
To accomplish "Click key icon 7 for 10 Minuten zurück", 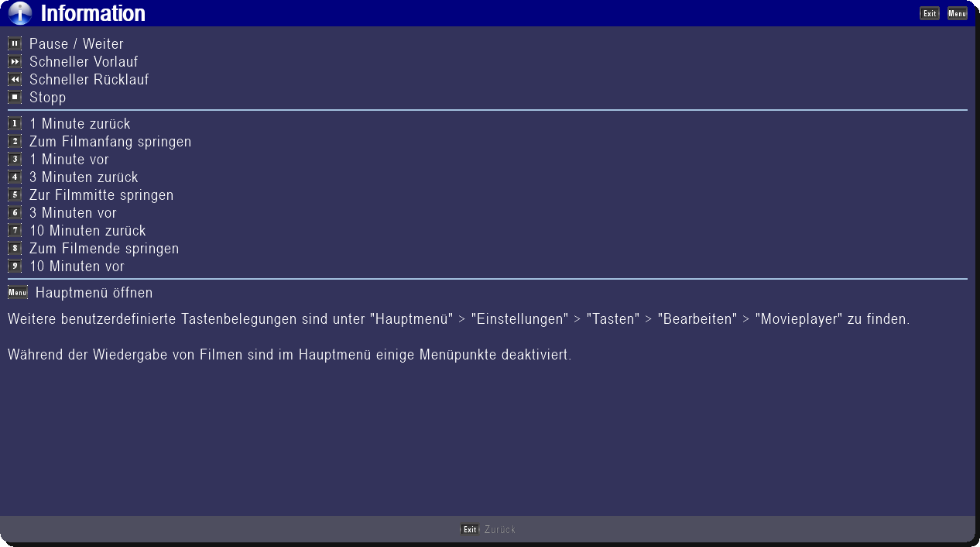I will coord(15,231).
